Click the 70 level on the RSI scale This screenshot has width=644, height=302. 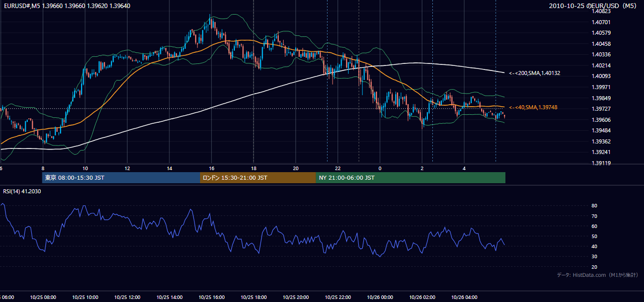point(595,216)
